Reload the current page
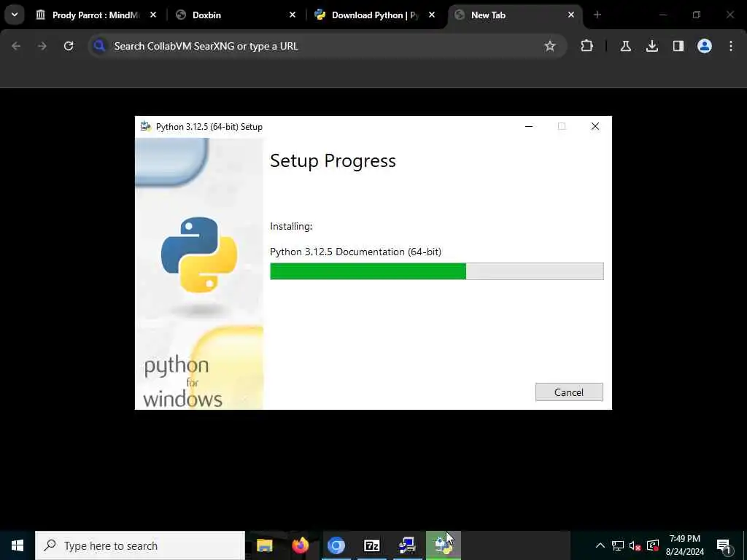Viewport: 747px width, 560px height. coord(69,46)
